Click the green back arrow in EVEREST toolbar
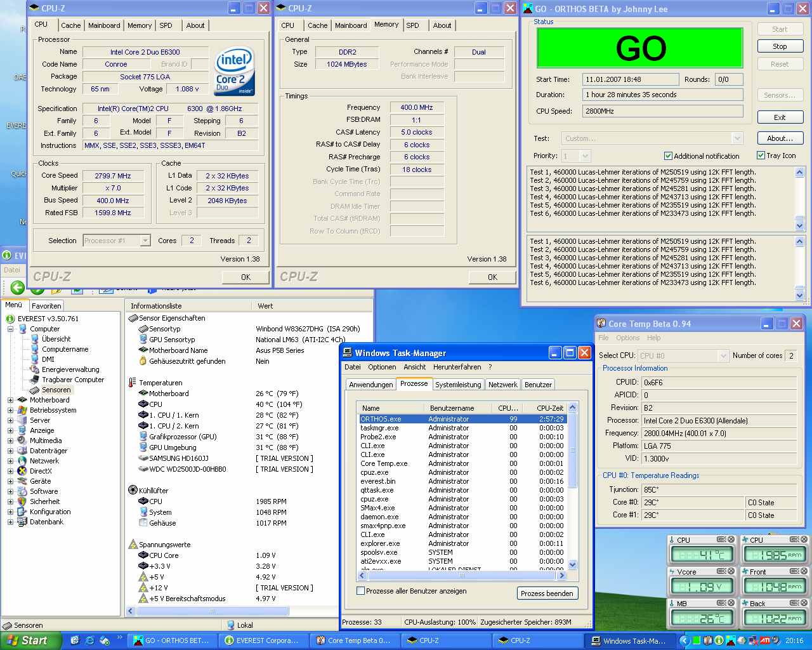This screenshot has height=650, width=812. coord(18,288)
